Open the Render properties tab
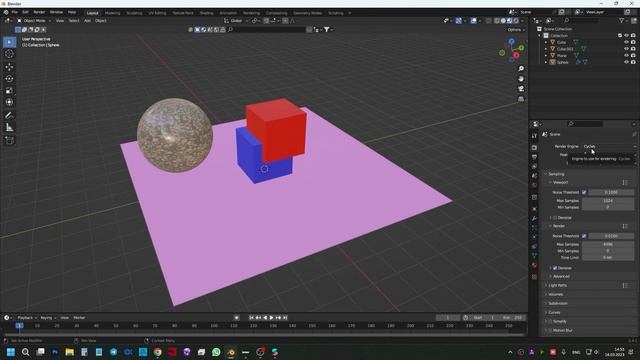 click(534, 147)
